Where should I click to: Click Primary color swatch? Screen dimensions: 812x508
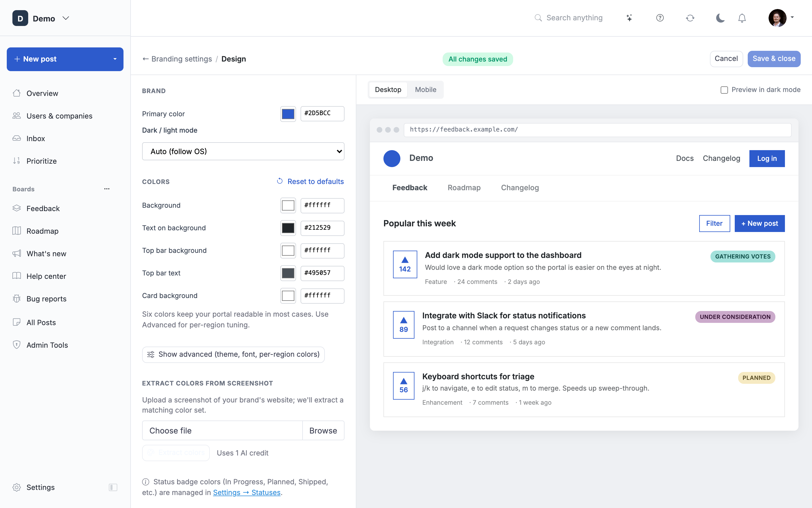point(288,114)
